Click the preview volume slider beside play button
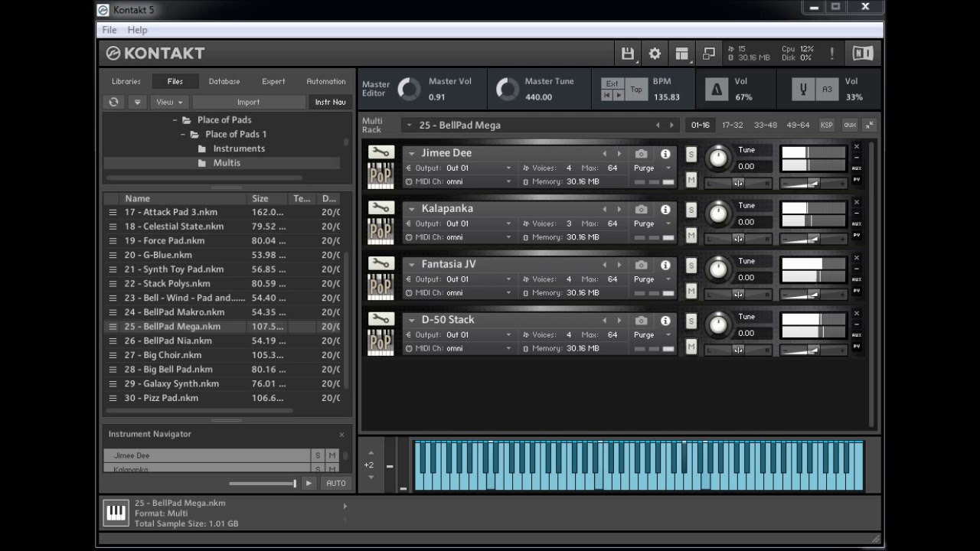The width and height of the screenshot is (980, 551). (263, 484)
